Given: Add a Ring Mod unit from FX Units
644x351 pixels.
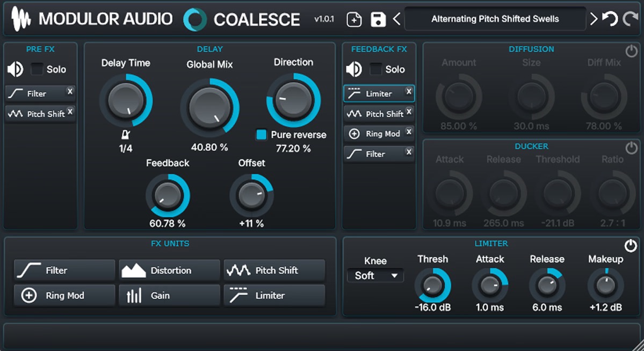Looking at the screenshot, I should 64,295.
